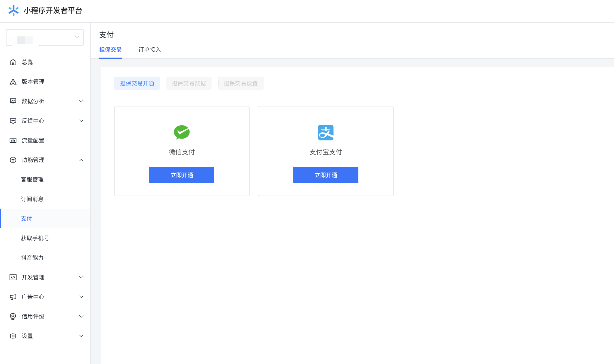Click the mini program platform logo
The width and height of the screenshot is (614, 364).
(13, 10)
